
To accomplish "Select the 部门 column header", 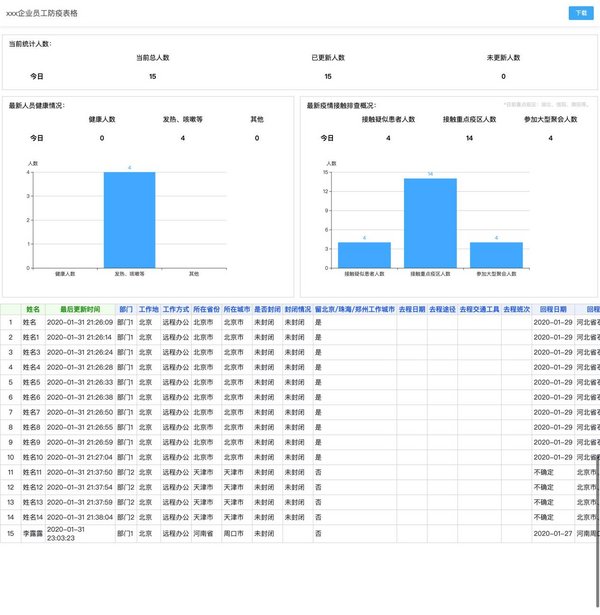I will [x=125, y=310].
